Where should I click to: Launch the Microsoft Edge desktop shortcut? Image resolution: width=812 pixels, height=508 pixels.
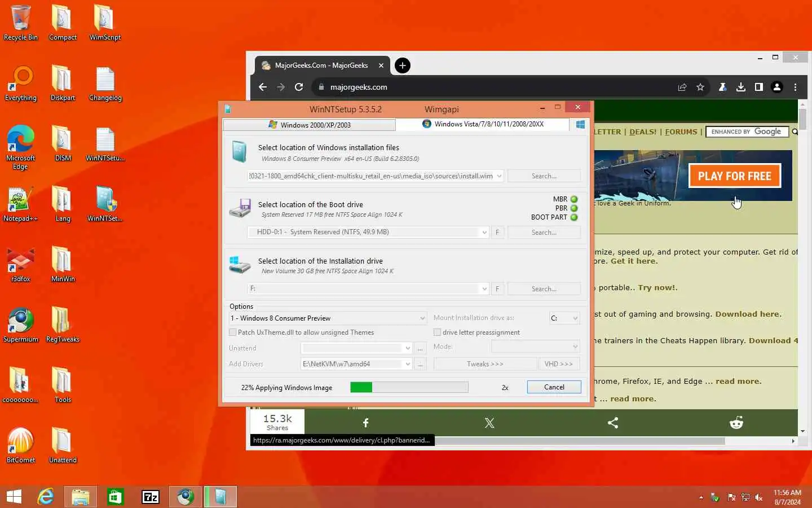point(21,147)
